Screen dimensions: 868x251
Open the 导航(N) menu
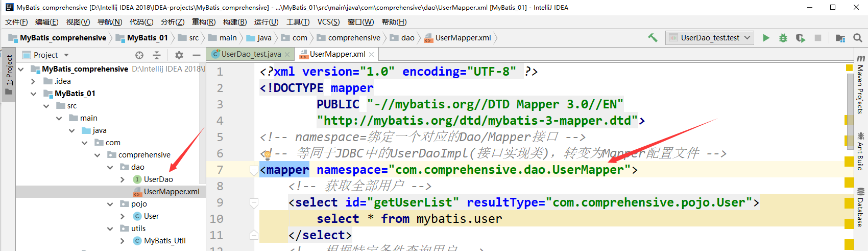pos(110,22)
